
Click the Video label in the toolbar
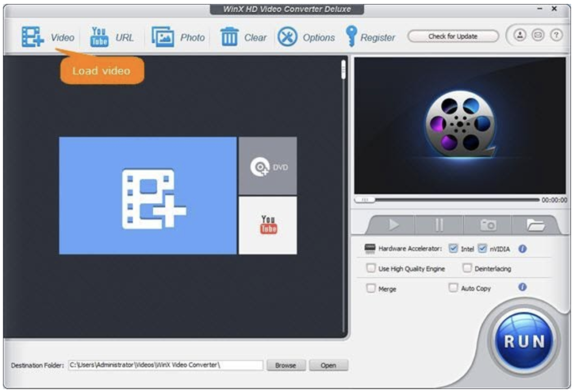point(62,38)
